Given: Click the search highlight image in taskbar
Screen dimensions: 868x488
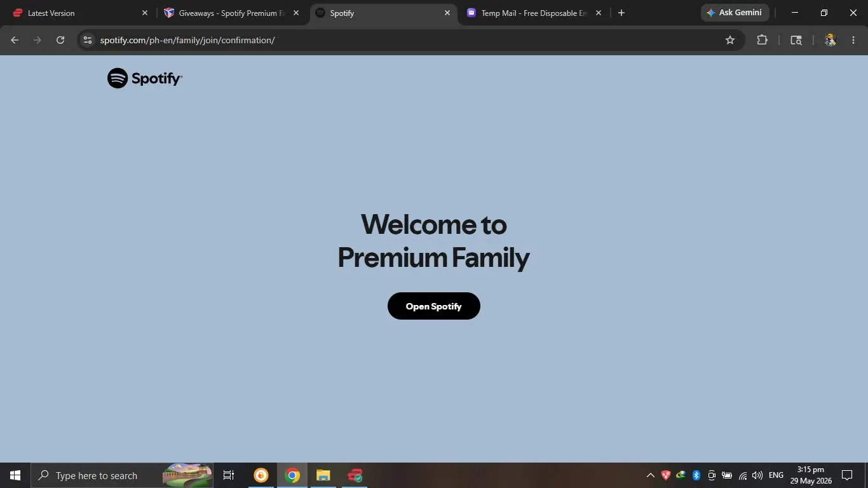Looking at the screenshot, I should tap(187, 475).
